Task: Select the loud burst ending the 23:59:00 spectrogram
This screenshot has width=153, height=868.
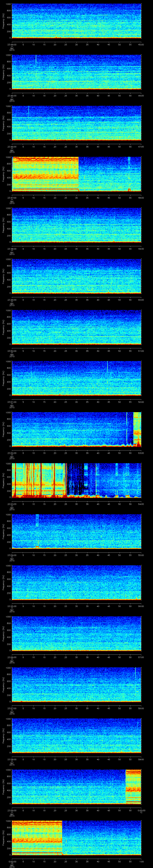Action: point(133,787)
